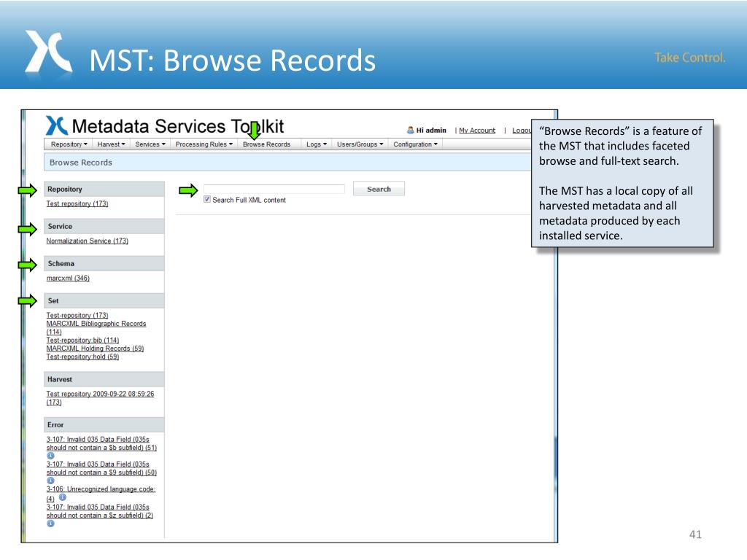747x560 pixels.
Task: Filter by 035 $9 subfield error (50)
Action: point(101,468)
